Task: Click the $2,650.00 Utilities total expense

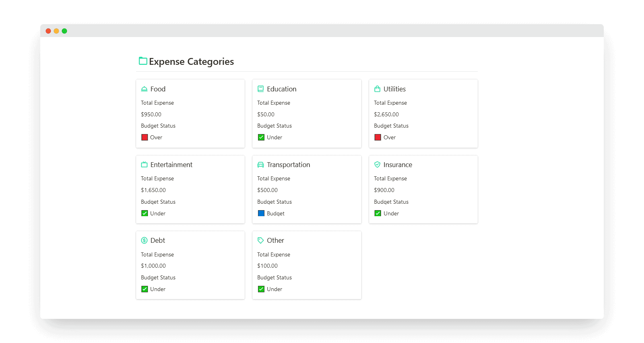Action: pyautogui.click(x=386, y=114)
